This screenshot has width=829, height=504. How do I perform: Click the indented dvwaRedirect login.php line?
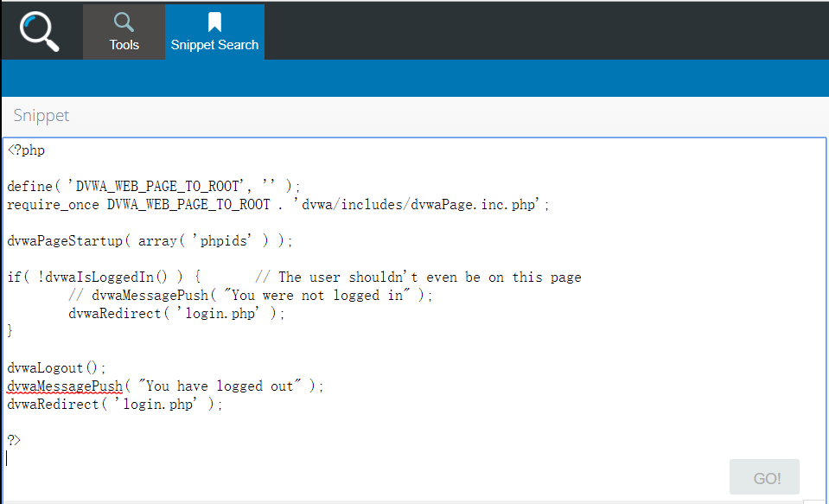(176, 313)
